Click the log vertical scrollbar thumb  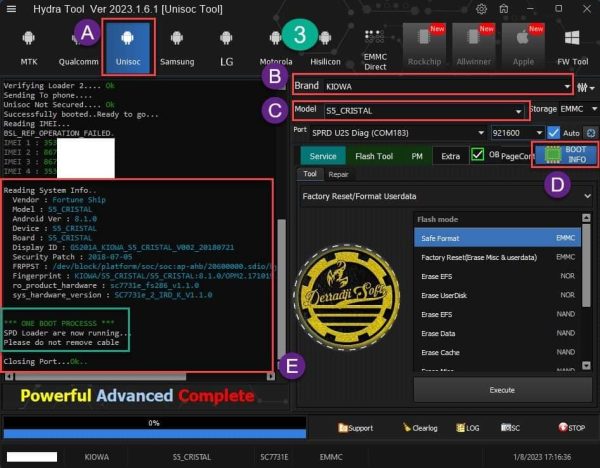[x=281, y=288]
